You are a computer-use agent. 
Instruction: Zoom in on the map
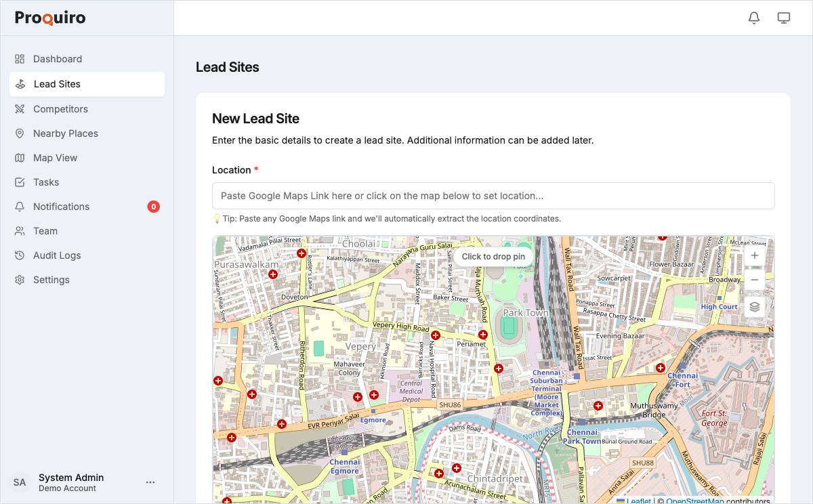(x=754, y=256)
